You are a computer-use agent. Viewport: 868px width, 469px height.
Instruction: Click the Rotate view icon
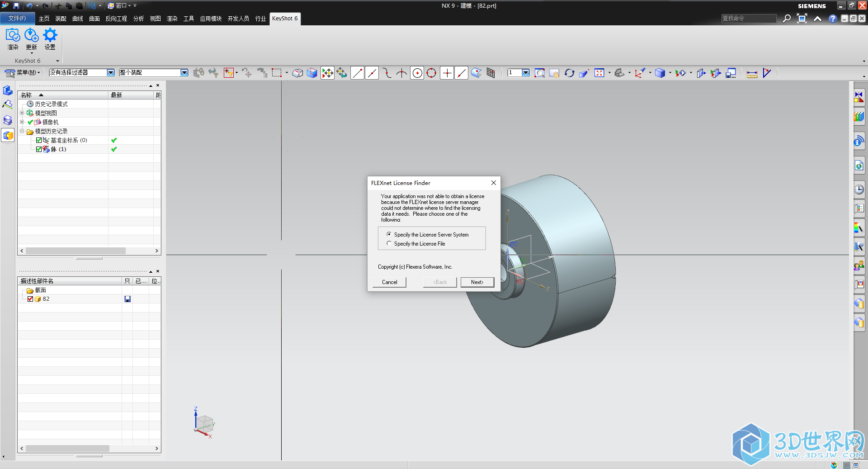coord(569,73)
